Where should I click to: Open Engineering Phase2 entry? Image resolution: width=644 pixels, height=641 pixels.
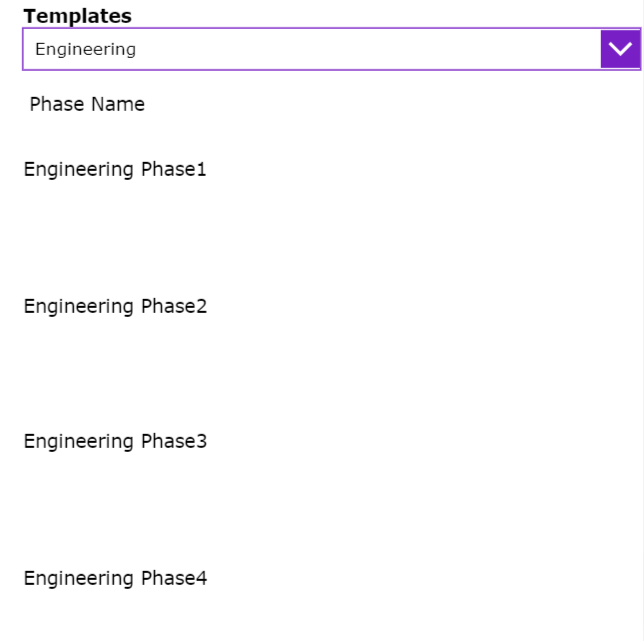click(115, 306)
